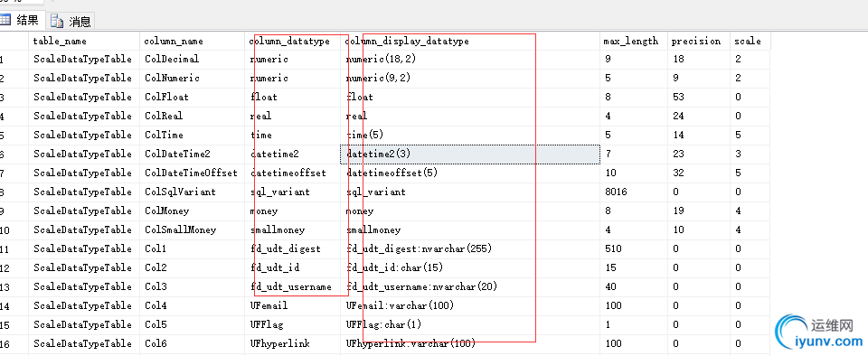Select row header number 16
The height and width of the screenshot is (356, 868).
14,343
